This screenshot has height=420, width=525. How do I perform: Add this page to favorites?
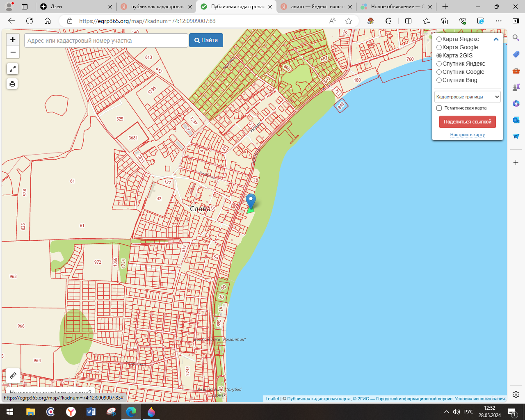tap(349, 21)
